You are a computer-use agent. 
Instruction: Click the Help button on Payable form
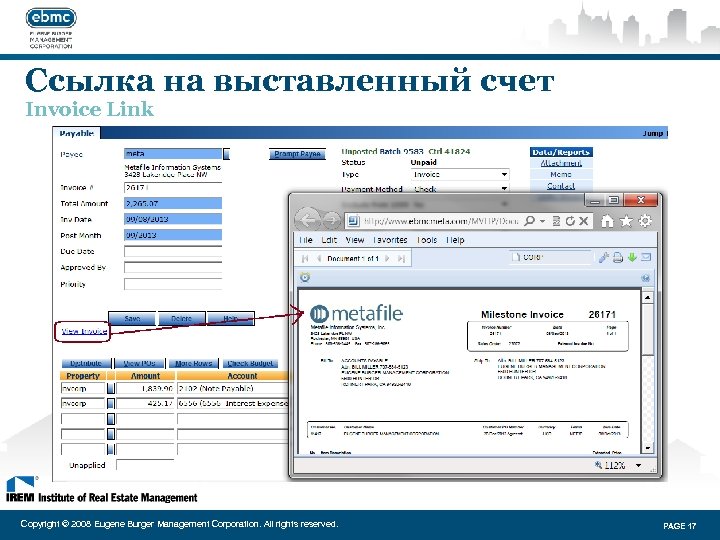pyautogui.click(x=231, y=318)
